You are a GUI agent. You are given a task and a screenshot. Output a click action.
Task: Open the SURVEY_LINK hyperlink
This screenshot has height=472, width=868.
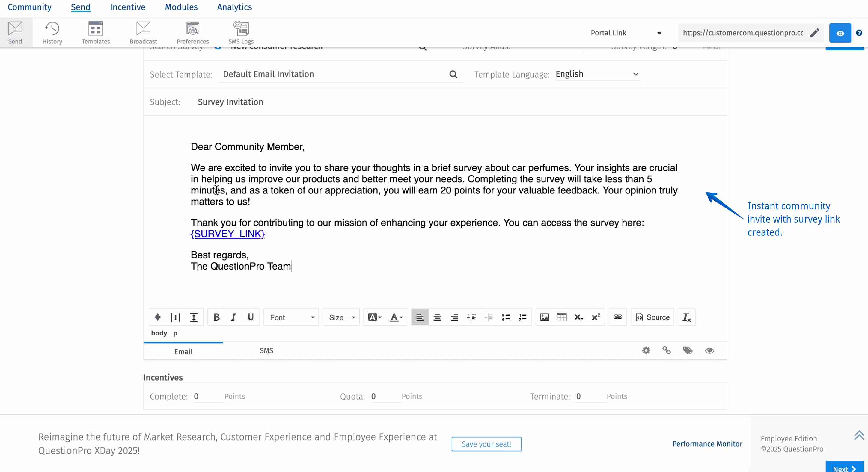[x=227, y=233]
